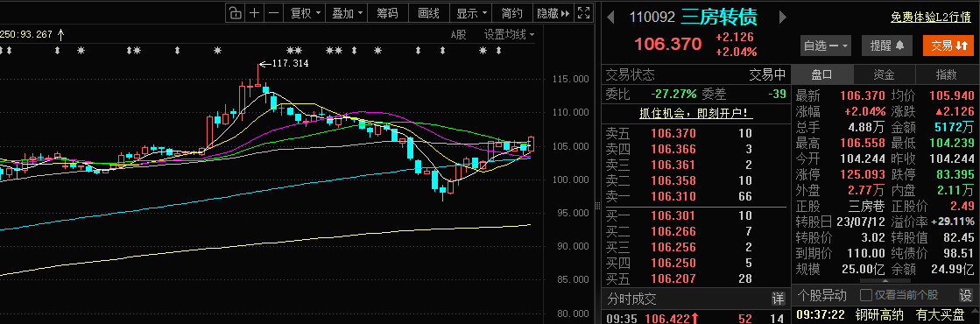Switch to the 指数 tab
The height and width of the screenshot is (324, 980).
[x=946, y=75]
